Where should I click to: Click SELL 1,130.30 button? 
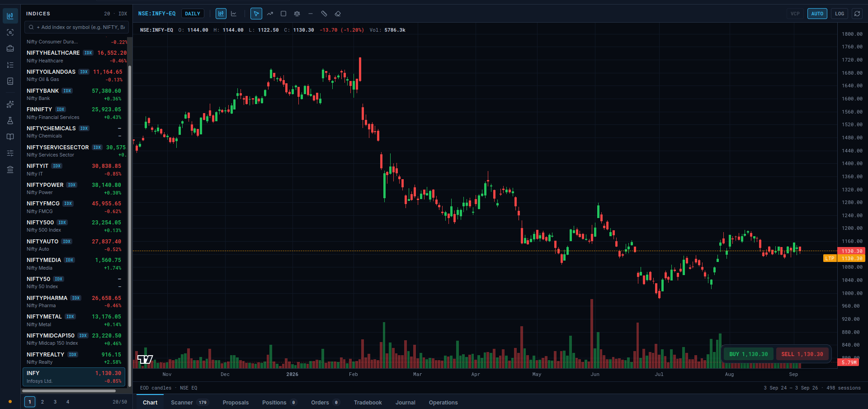coord(802,354)
